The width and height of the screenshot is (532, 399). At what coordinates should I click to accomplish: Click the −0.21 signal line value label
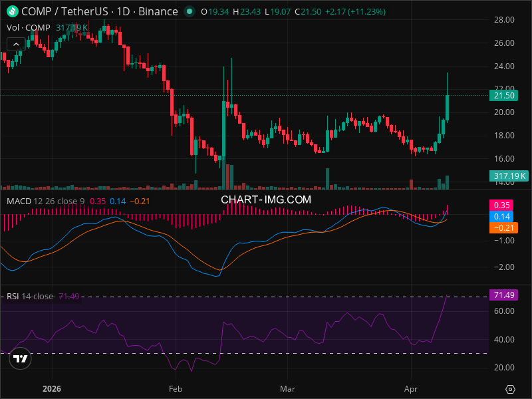(503, 227)
